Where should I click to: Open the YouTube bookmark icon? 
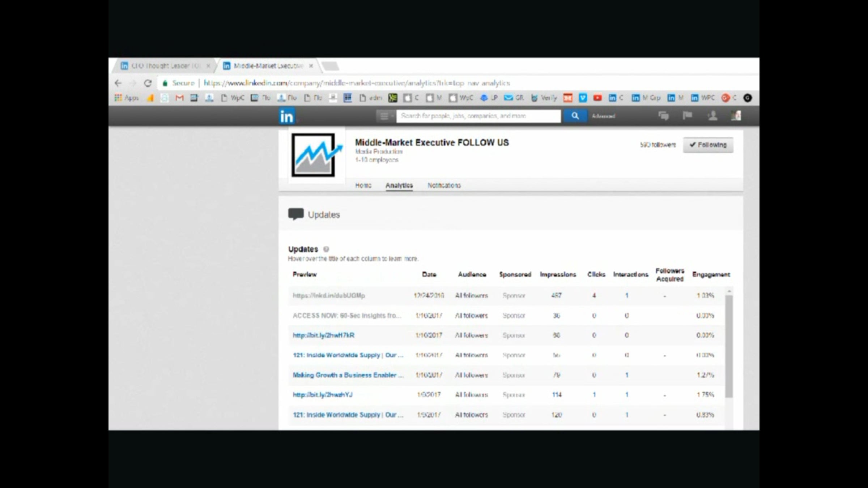click(x=597, y=98)
